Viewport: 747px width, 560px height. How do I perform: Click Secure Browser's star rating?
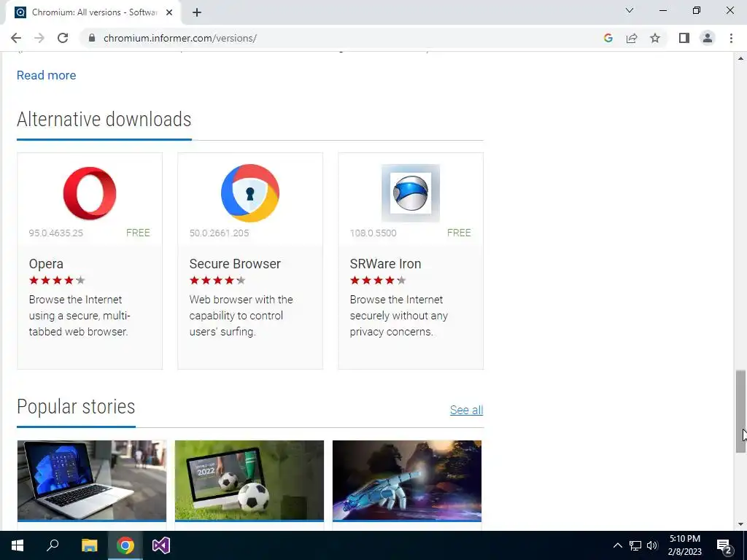click(x=217, y=281)
